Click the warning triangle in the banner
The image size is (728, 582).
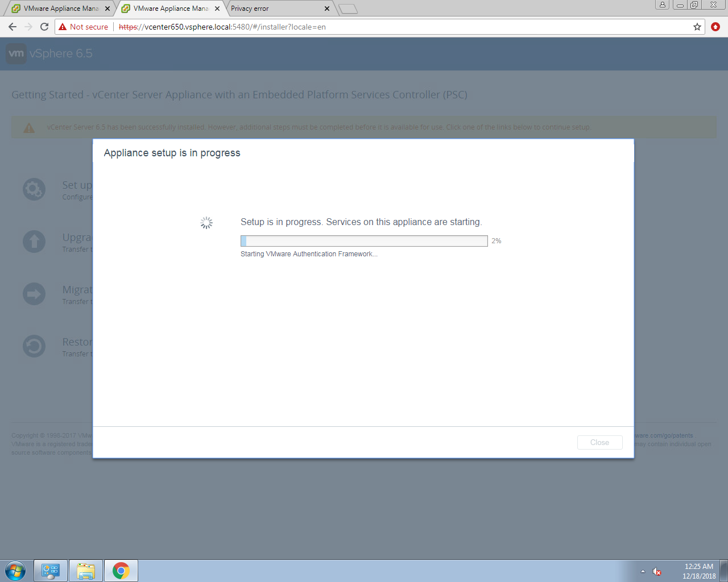tap(29, 128)
